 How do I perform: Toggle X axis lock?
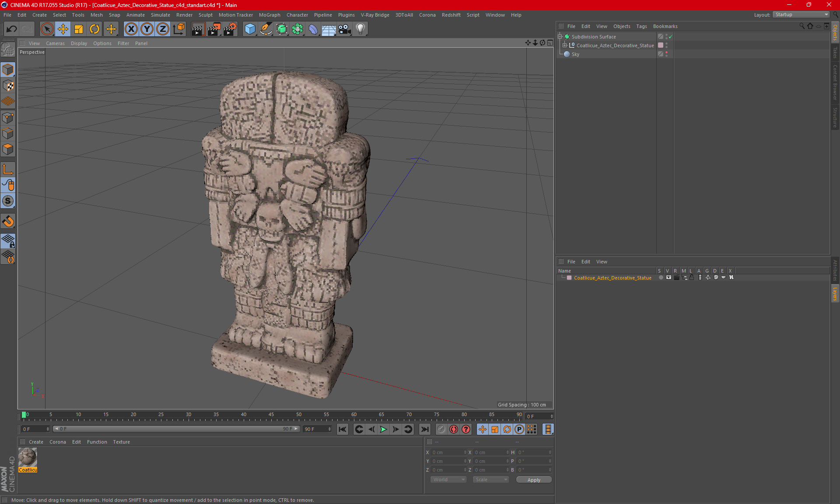(131, 29)
